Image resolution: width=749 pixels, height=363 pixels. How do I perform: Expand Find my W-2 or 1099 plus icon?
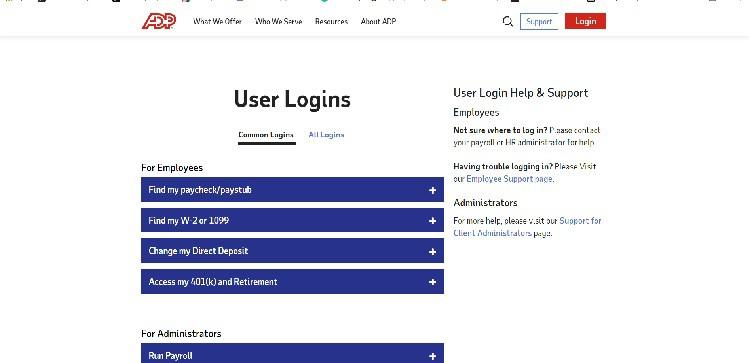coord(432,221)
